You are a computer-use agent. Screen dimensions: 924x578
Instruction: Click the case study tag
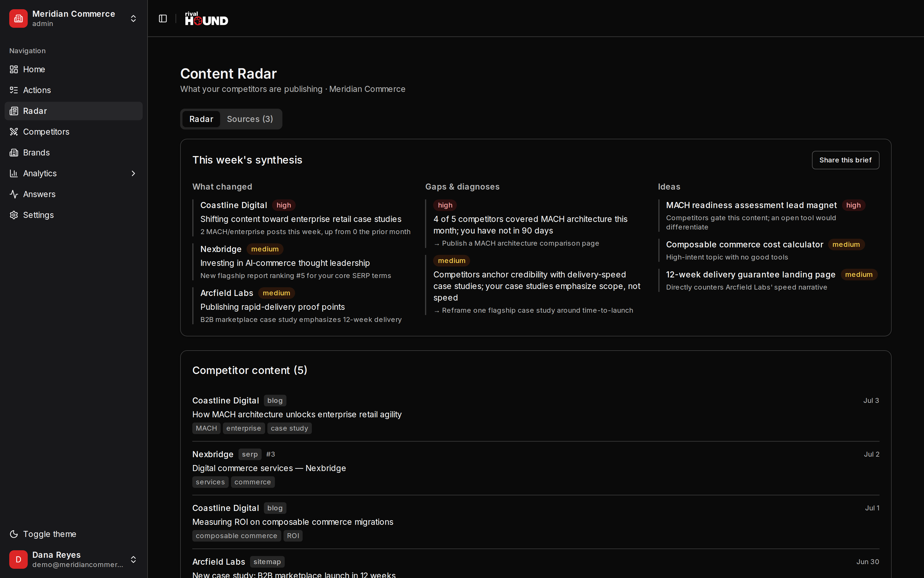pyautogui.click(x=289, y=428)
